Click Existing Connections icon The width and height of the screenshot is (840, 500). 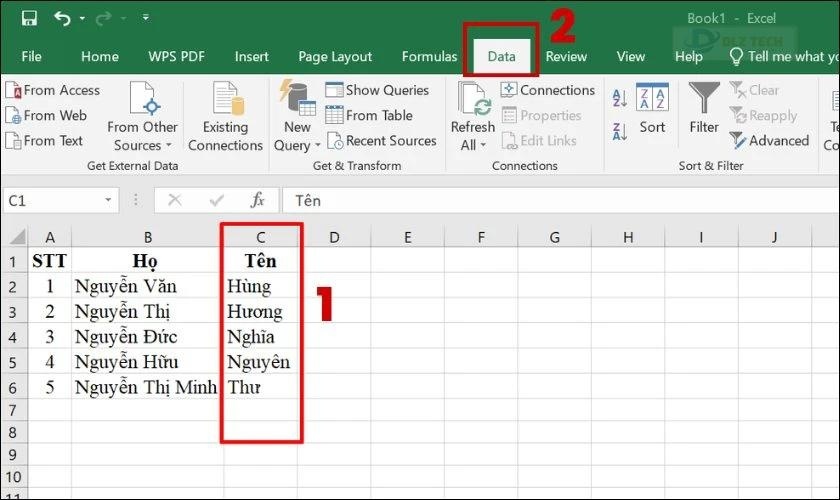tap(226, 116)
